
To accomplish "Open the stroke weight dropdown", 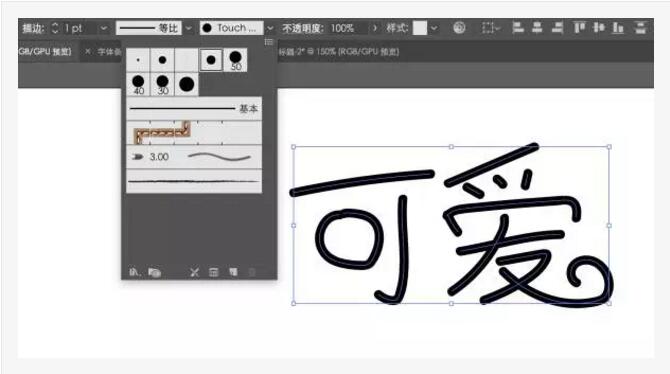I will (104, 28).
